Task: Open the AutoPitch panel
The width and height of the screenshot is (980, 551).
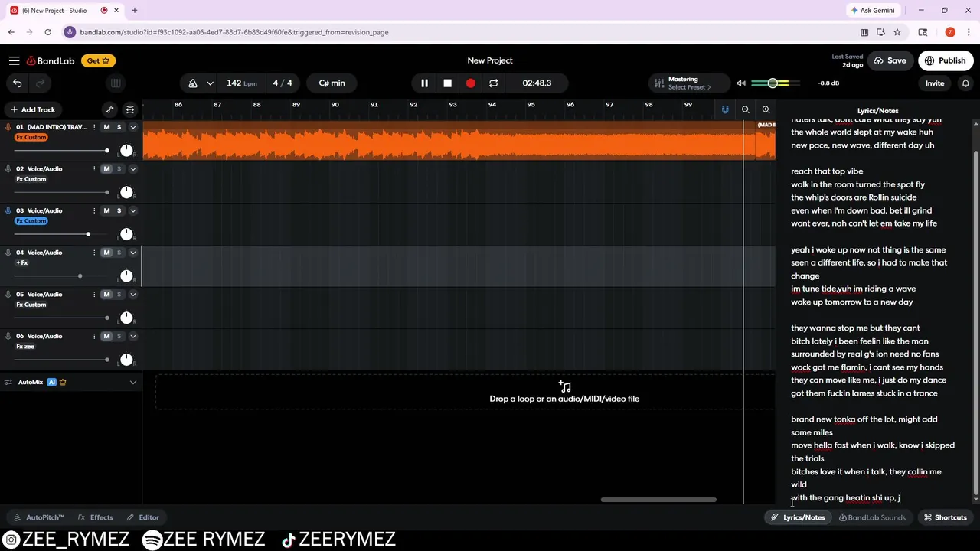Action: pyautogui.click(x=39, y=517)
